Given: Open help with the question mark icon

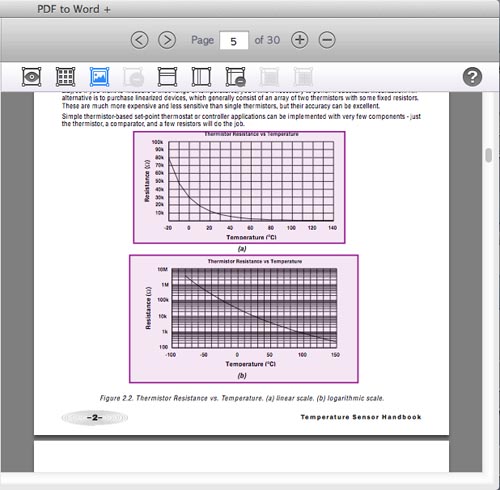Looking at the screenshot, I should (x=472, y=77).
